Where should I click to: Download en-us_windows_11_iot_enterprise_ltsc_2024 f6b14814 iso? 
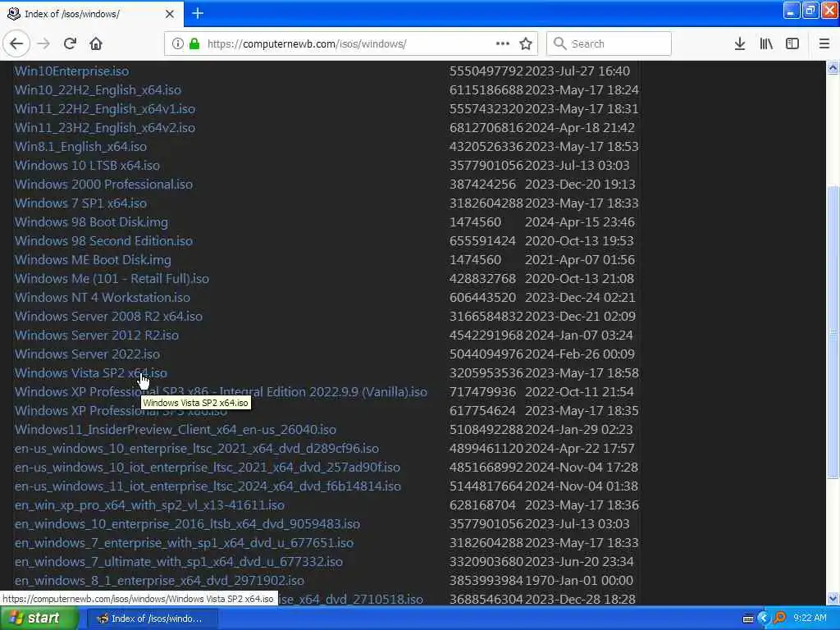click(208, 486)
